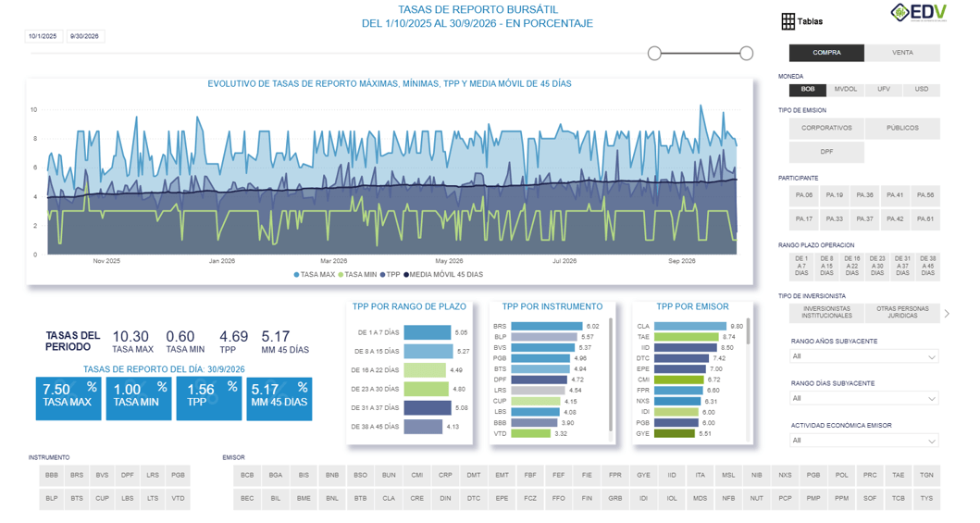Click period TPP value 4.69
Image resolution: width=980 pixels, height=523 pixels.
234,337
